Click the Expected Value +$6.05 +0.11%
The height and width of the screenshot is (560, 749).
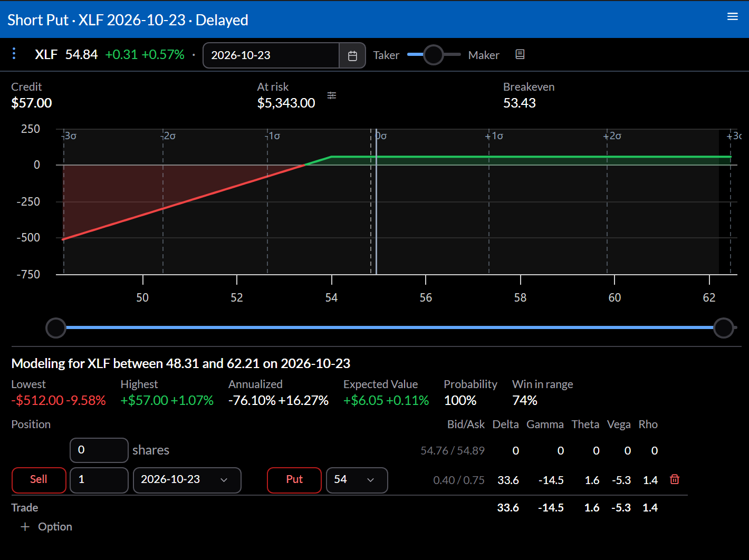point(386,401)
